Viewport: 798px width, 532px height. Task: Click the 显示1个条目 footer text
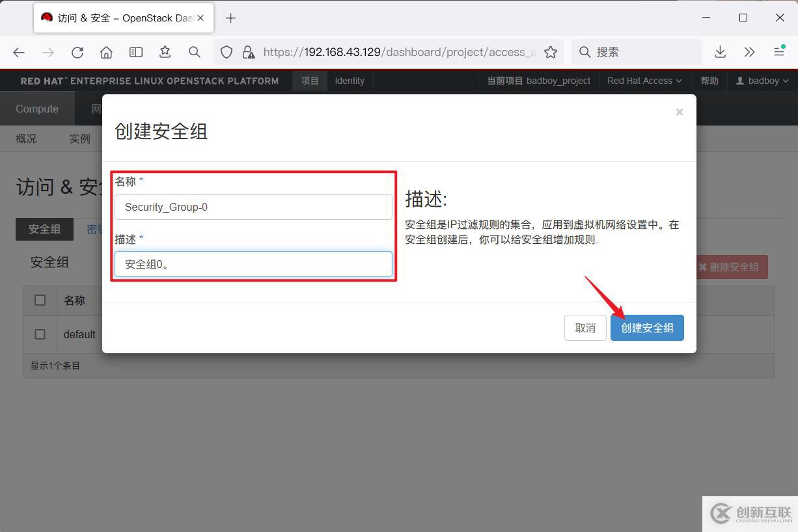[x=55, y=366]
